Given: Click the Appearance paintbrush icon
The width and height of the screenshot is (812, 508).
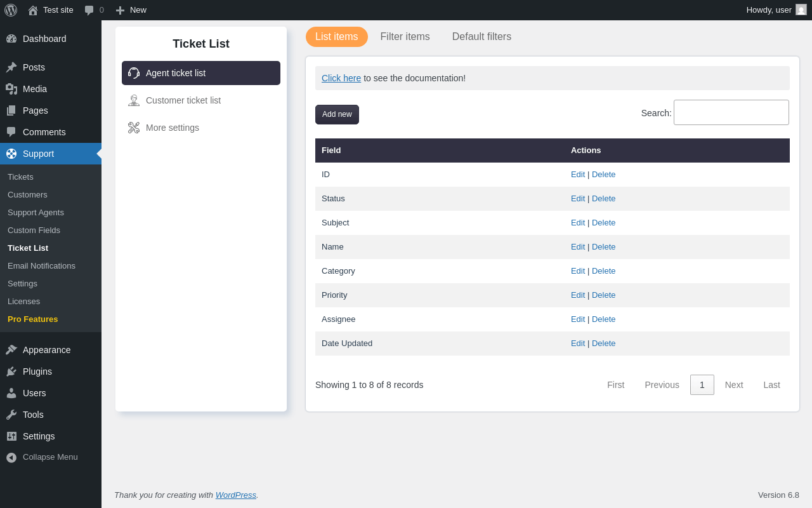Looking at the screenshot, I should click(x=11, y=350).
